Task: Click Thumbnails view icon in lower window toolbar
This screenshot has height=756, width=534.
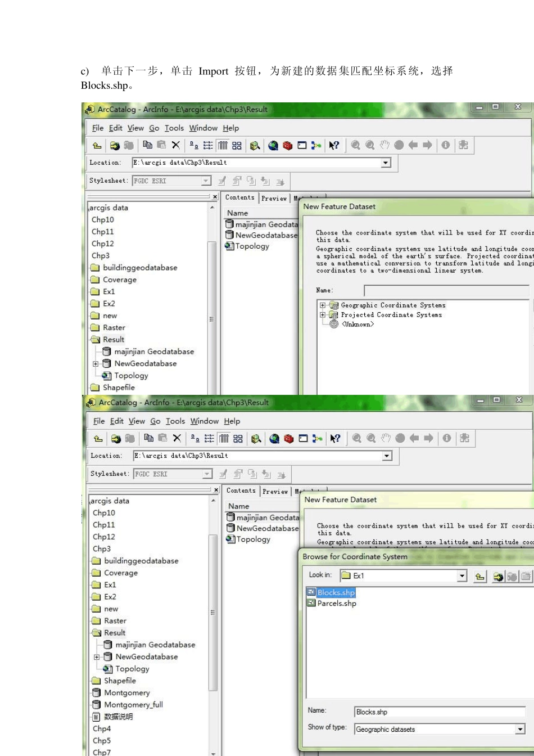Action: click(x=238, y=438)
